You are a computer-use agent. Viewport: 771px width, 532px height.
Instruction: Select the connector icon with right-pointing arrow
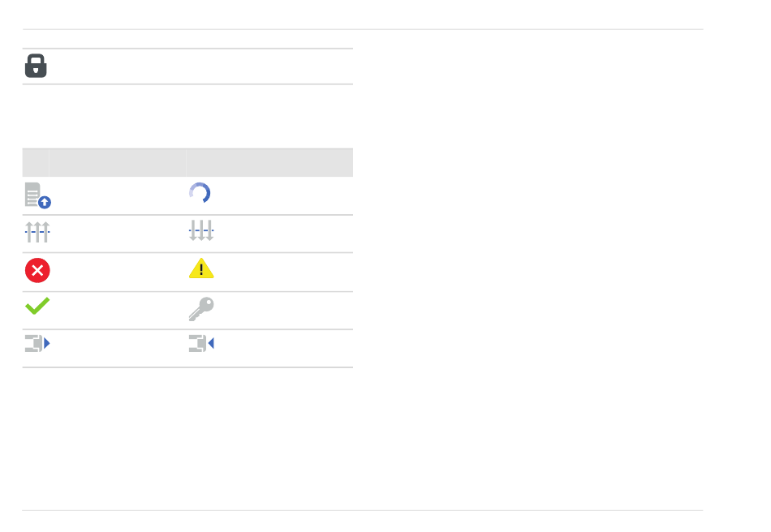[x=37, y=343]
